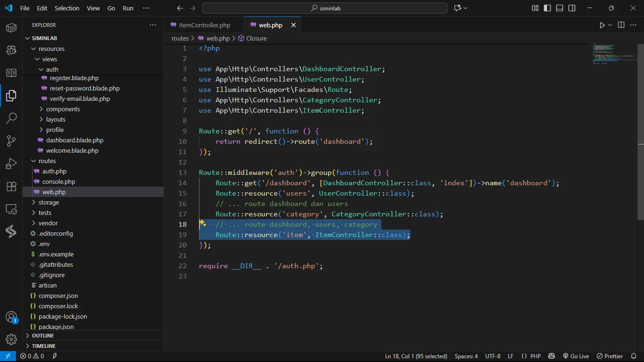This screenshot has width=644, height=362.
Task: Open the Source Control view
Action: [11, 140]
